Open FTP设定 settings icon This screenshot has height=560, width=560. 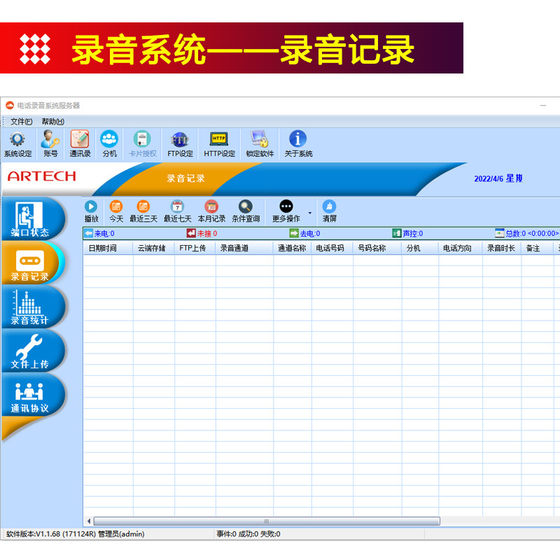click(x=180, y=144)
